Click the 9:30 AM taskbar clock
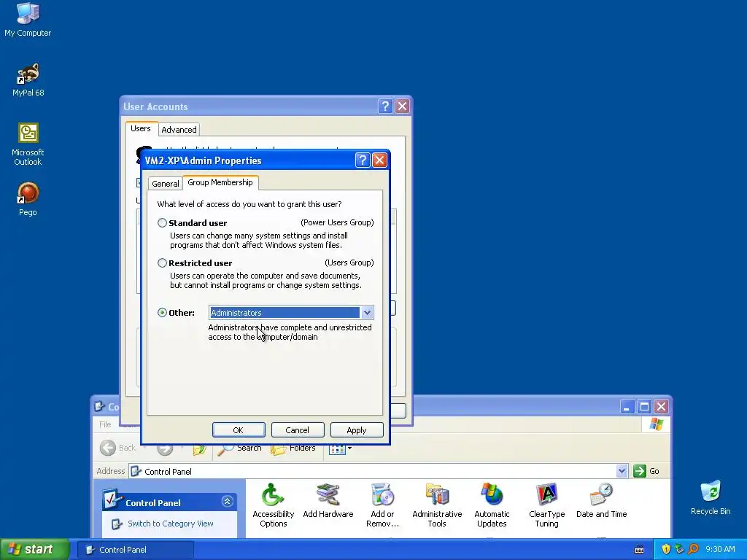This screenshot has height=560, width=747. pyautogui.click(x=720, y=549)
